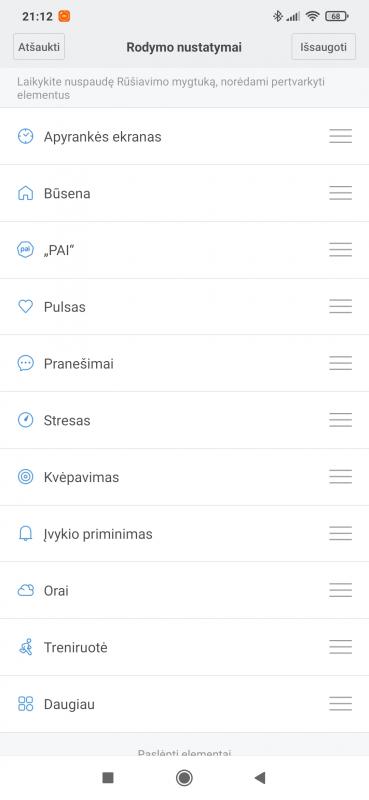Tap the Įvykio priminimas bell icon
The height and width of the screenshot is (800, 369).
[x=26, y=534]
